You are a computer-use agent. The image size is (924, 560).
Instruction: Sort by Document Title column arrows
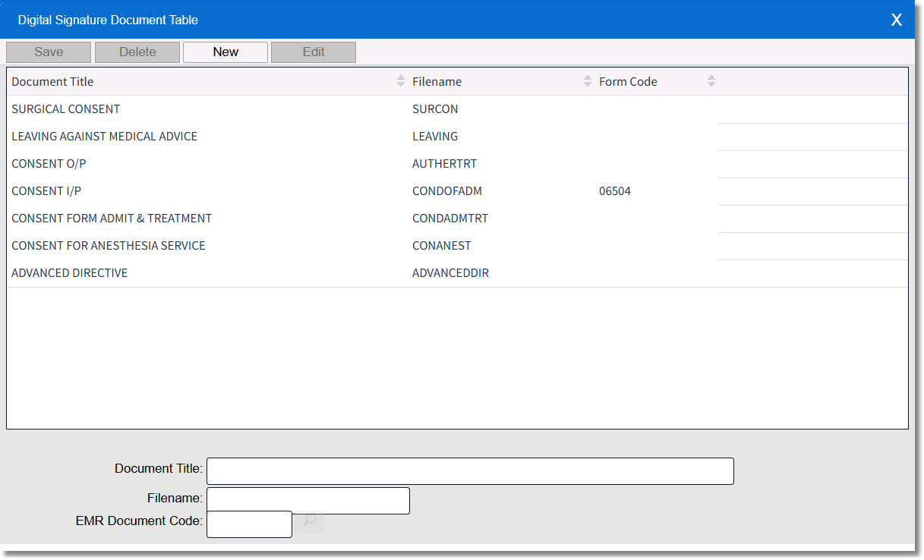click(401, 81)
